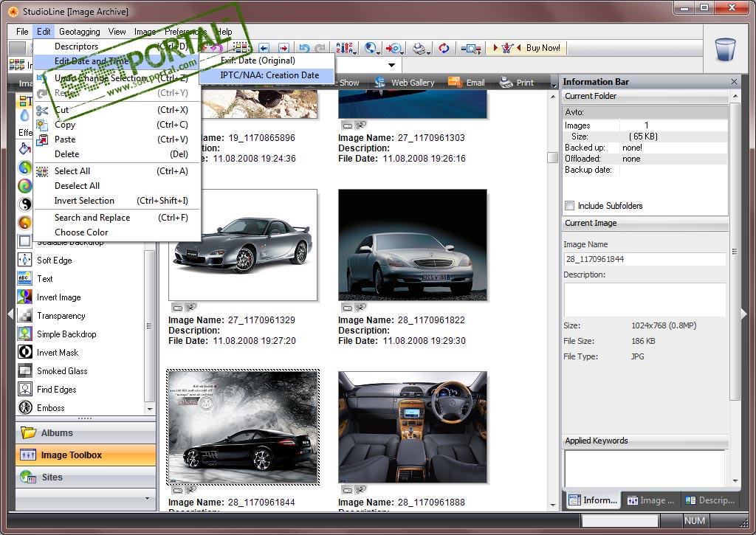Click the shopping cart Buy Now icon

pyautogui.click(x=506, y=48)
